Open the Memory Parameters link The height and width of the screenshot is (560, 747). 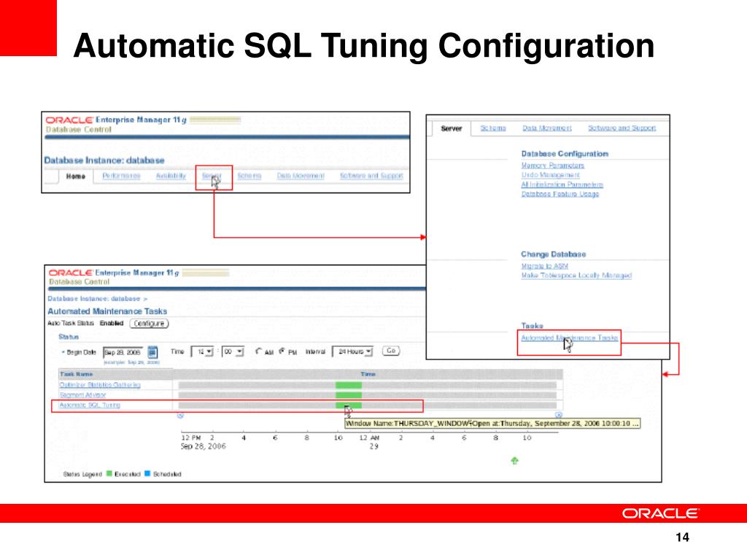pos(553,166)
